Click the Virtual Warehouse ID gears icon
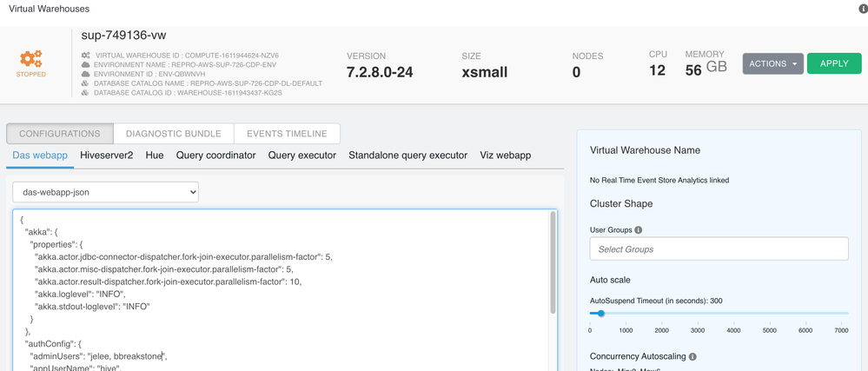 pos(85,56)
